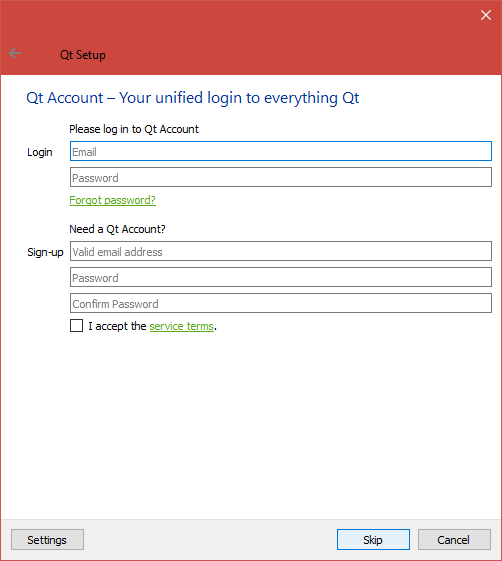Select the Login Password field
This screenshot has width=502, height=561.
[281, 177]
